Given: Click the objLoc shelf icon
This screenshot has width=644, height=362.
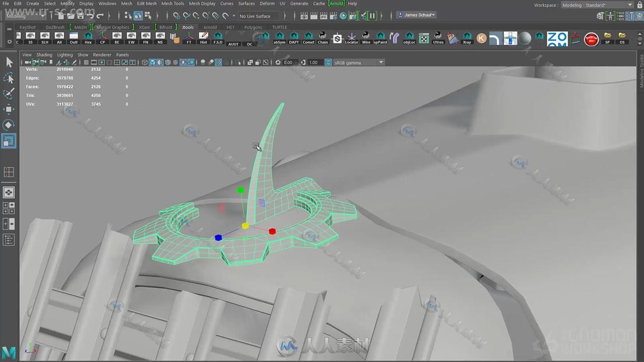Looking at the screenshot, I should tap(409, 38).
